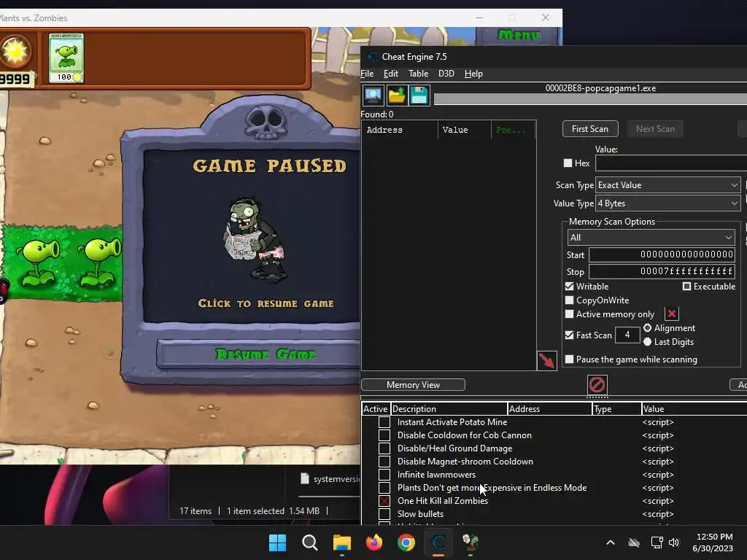The width and height of the screenshot is (747, 560).
Task: Open Memory View
Action: pos(413,385)
